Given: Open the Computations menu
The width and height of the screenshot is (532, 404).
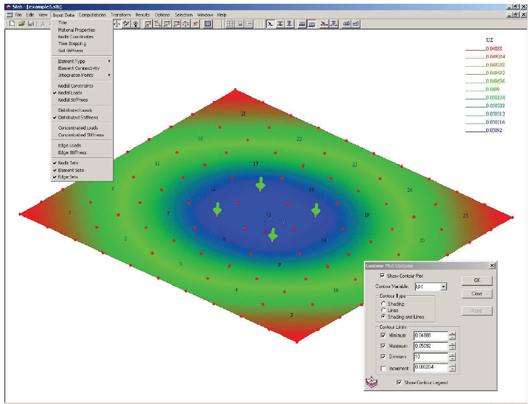Looking at the screenshot, I should [x=91, y=15].
